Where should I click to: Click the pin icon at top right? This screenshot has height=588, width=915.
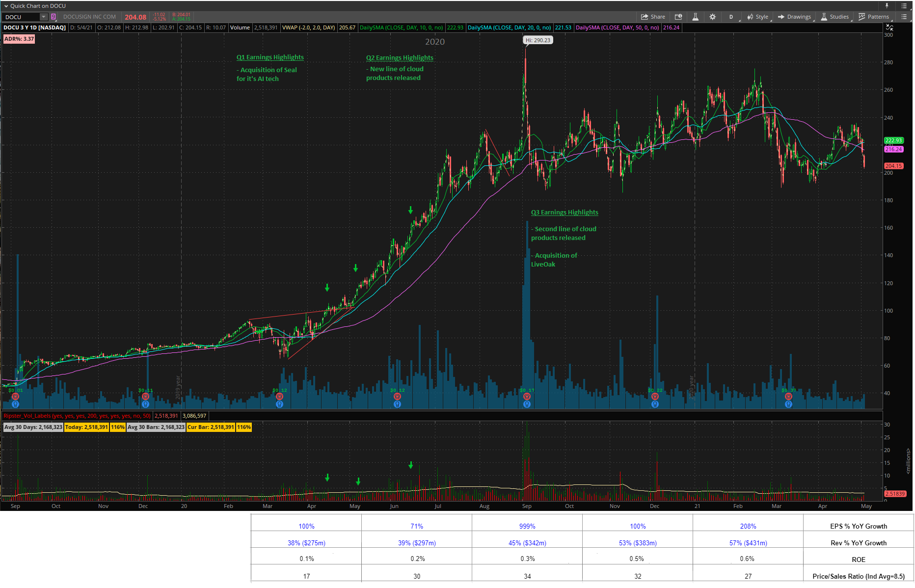click(x=887, y=6)
